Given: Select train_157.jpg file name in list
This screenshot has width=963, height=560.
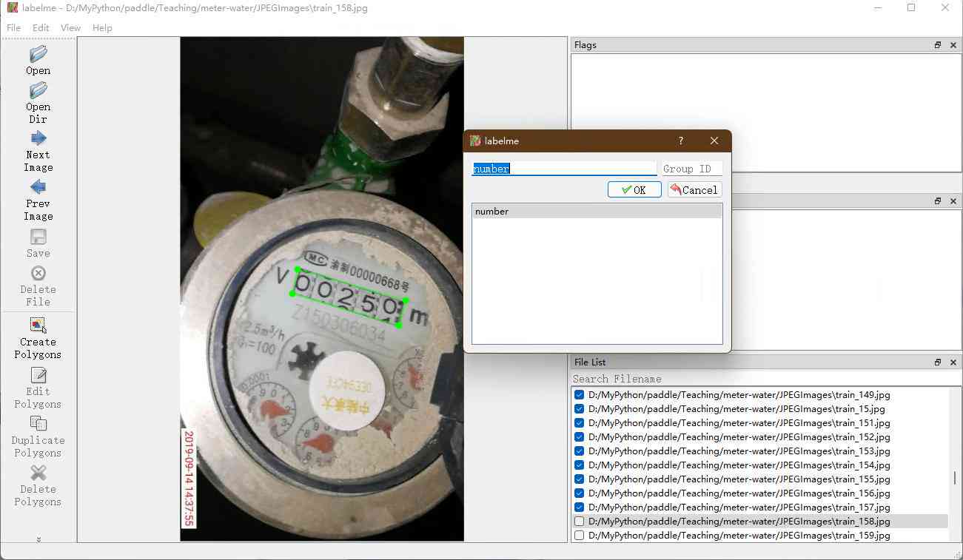Looking at the screenshot, I should [x=739, y=507].
